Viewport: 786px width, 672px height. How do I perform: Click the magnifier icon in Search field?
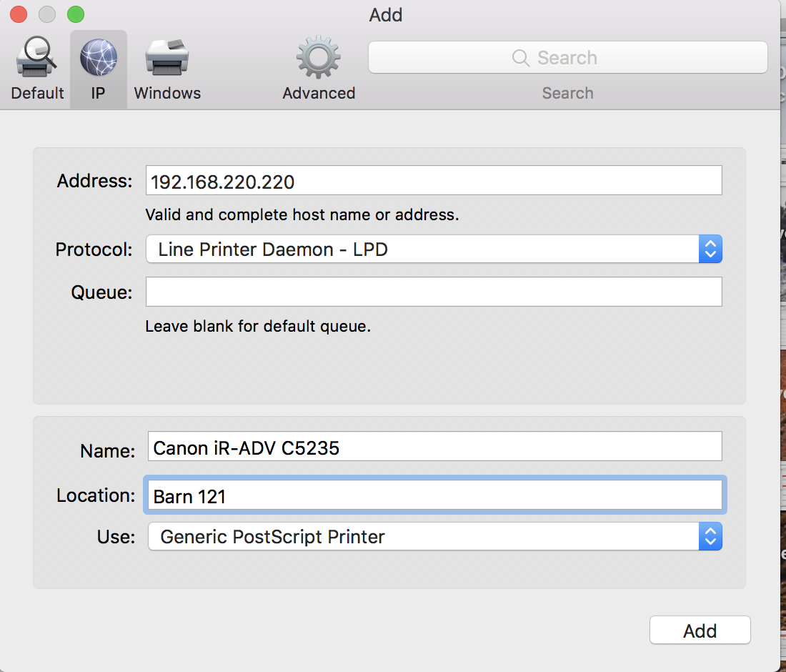pos(521,58)
